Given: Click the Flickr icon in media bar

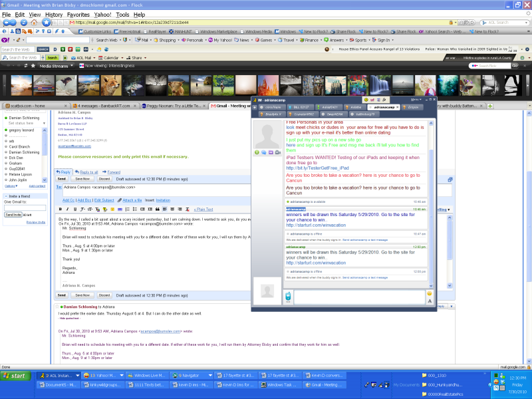Looking at the screenshot, I should point(81,66).
